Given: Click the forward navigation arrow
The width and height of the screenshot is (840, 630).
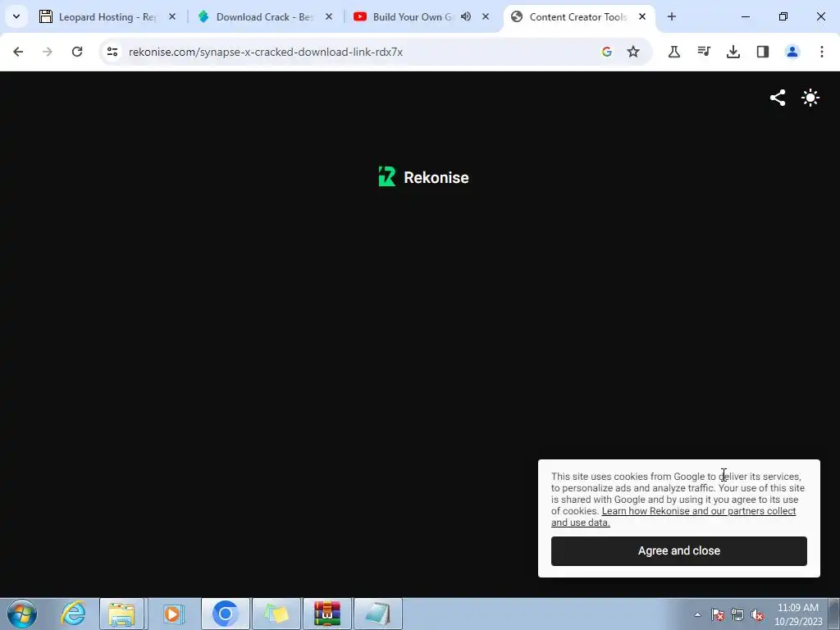Looking at the screenshot, I should click(x=48, y=52).
